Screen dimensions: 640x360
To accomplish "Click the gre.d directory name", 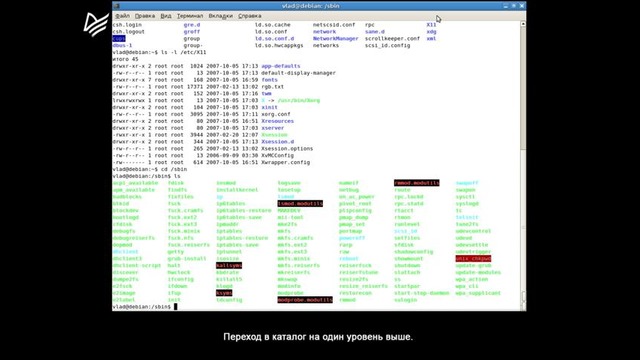I will click(x=192, y=24).
